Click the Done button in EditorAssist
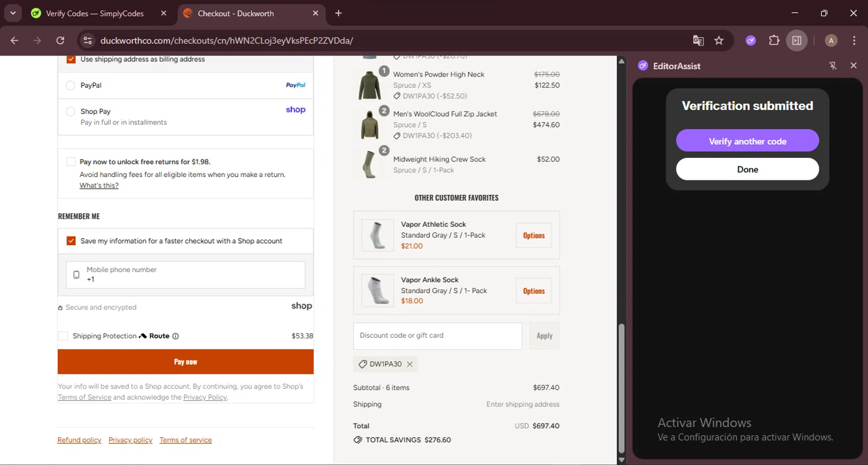Viewport: 868px width, 465px height. point(748,169)
